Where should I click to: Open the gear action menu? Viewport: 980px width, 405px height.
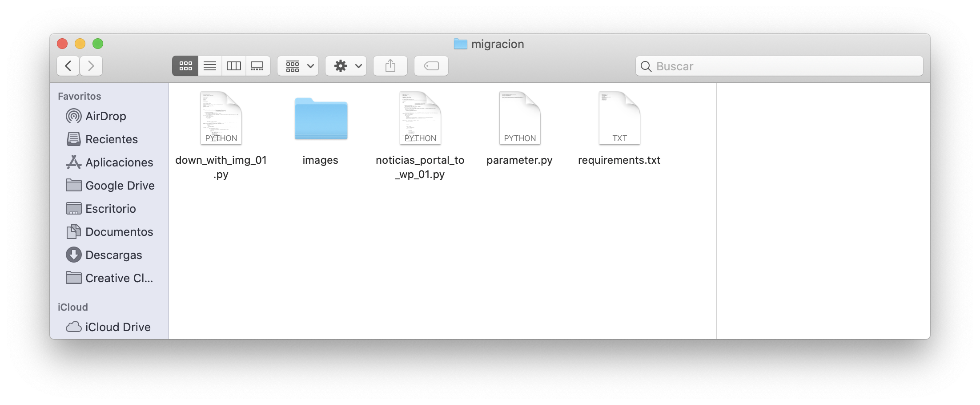pos(346,66)
